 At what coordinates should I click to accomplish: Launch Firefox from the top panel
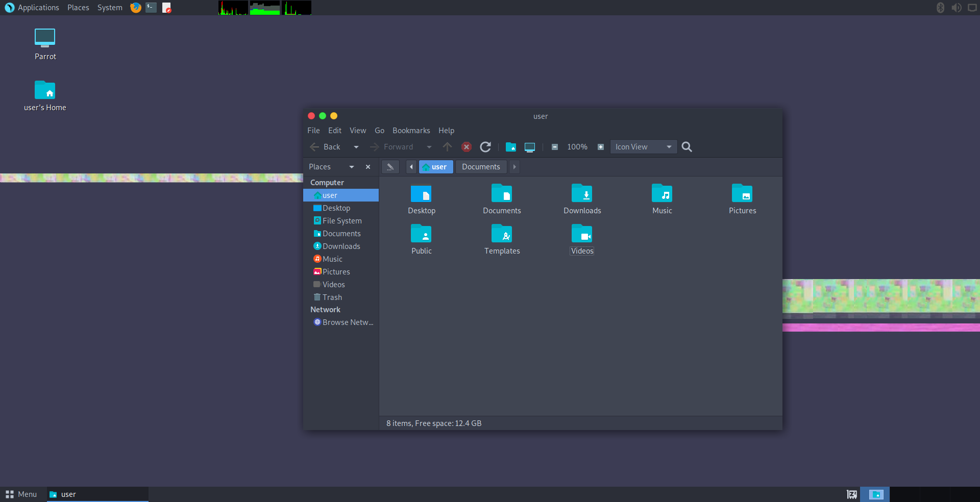[135, 8]
